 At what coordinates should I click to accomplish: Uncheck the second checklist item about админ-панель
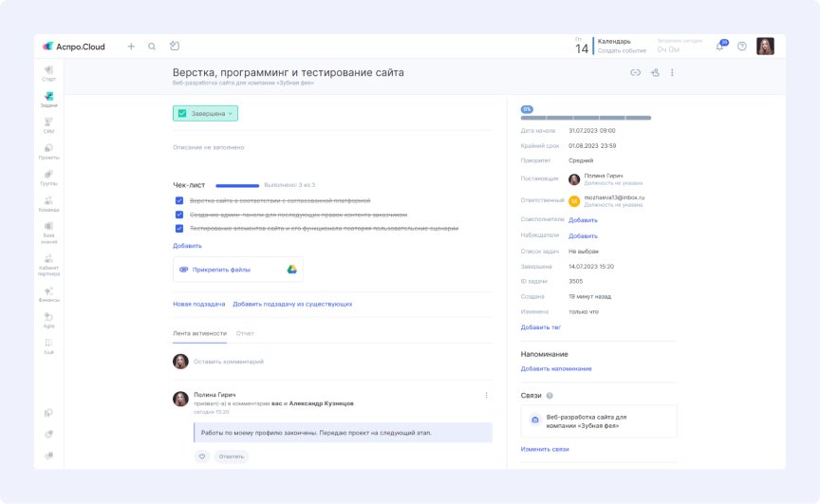[179, 215]
